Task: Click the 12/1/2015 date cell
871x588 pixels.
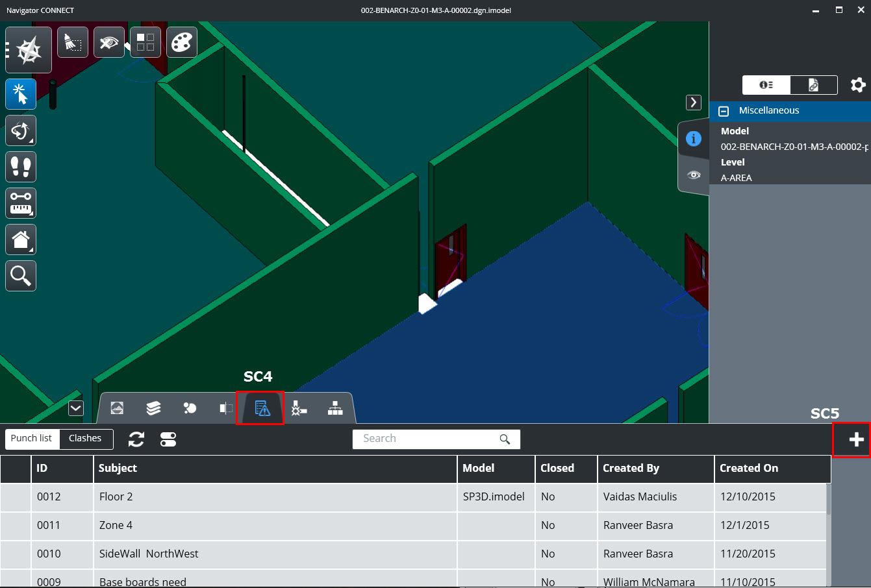Action: [x=770, y=526]
